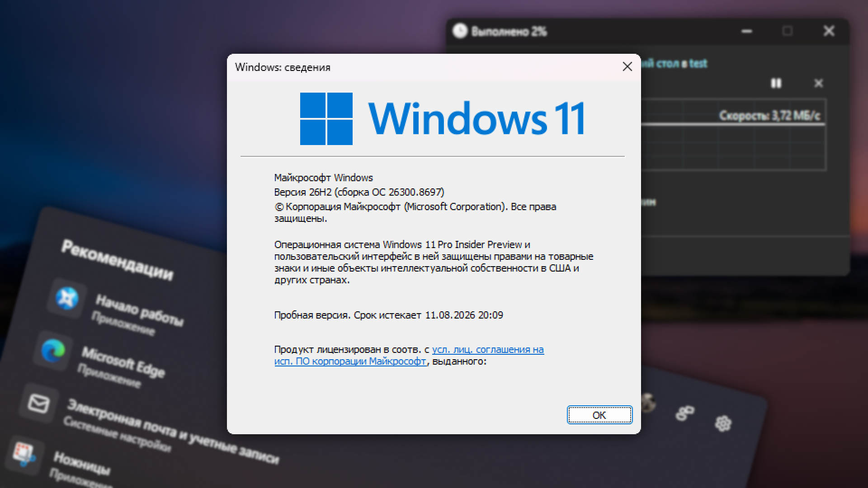Click the "Windows: сведения" title bar text
868x488 pixels.
pos(283,67)
